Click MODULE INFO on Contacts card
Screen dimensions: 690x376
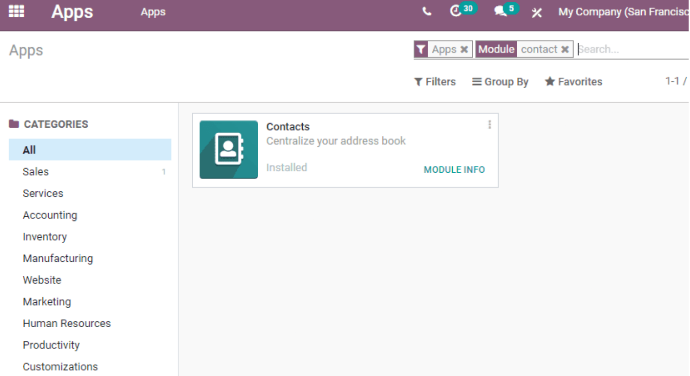454,170
